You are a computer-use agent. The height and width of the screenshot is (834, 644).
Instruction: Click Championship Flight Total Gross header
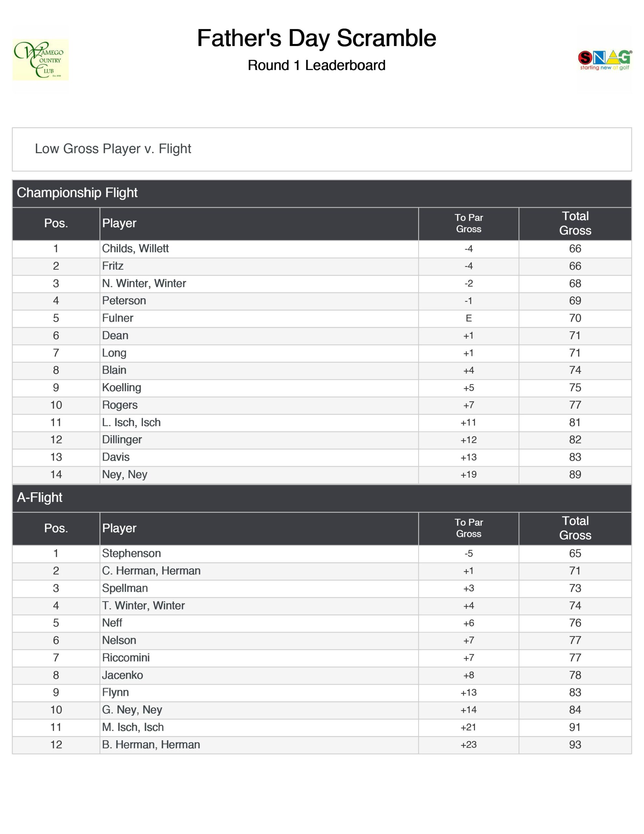[x=575, y=223]
